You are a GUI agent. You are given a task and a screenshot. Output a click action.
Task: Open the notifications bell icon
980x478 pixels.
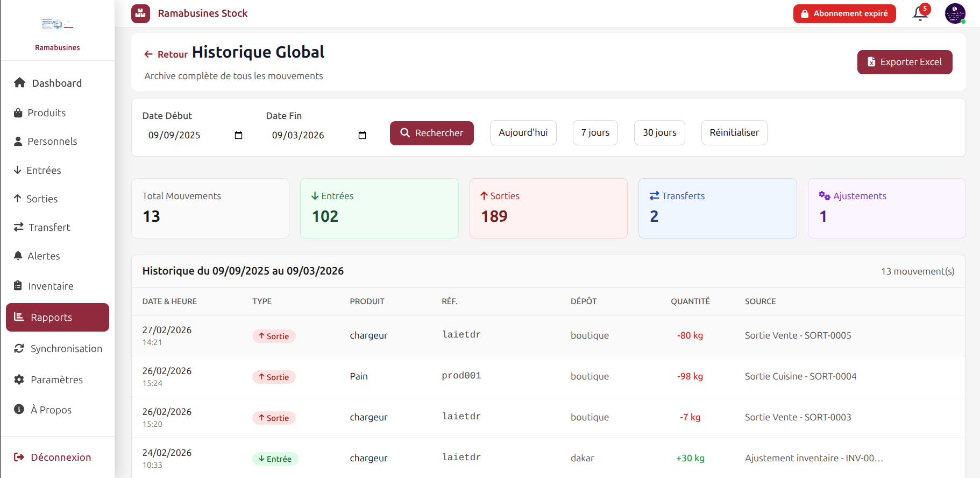pyautogui.click(x=920, y=13)
